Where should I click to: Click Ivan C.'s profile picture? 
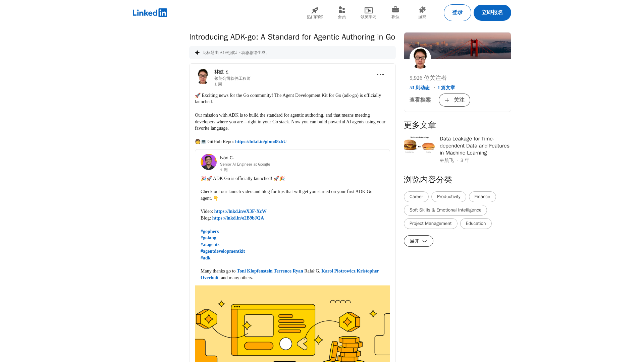[208, 162]
